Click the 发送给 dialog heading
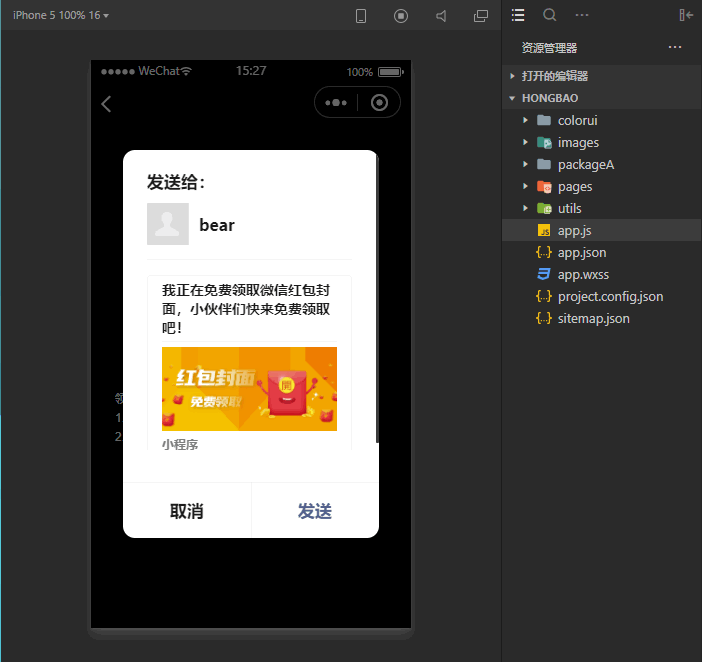Image resolution: width=702 pixels, height=662 pixels. click(x=176, y=182)
